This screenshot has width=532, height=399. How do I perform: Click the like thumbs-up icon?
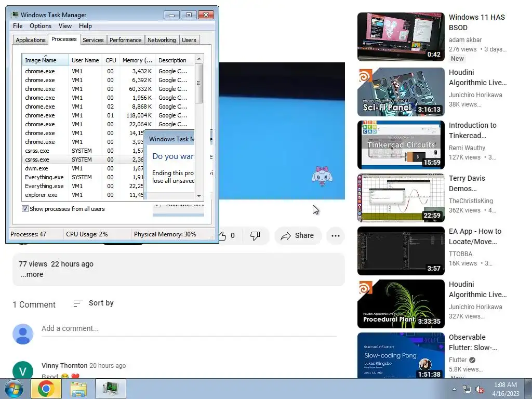pos(222,235)
